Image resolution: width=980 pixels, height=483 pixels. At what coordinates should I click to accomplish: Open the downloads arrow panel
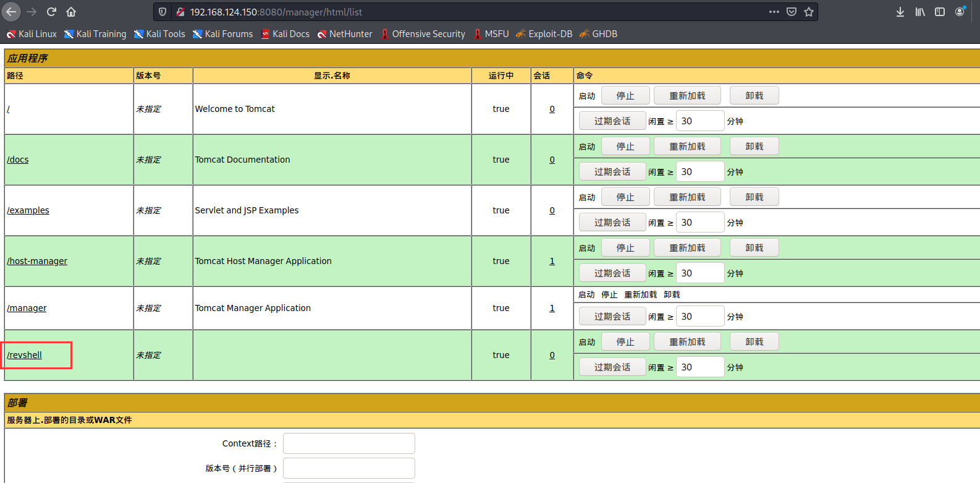tap(900, 12)
